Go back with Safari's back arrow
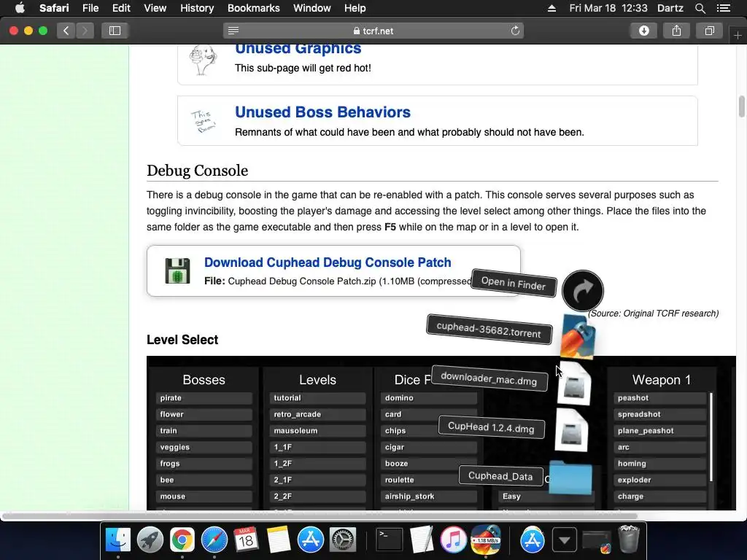Image resolution: width=747 pixels, height=560 pixels. click(x=66, y=31)
